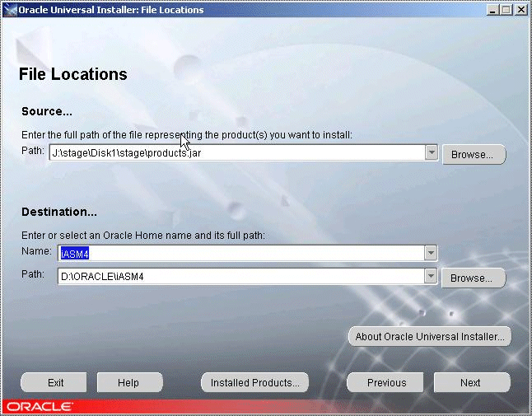
Task: Exit the installer
Action: tap(54, 382)
